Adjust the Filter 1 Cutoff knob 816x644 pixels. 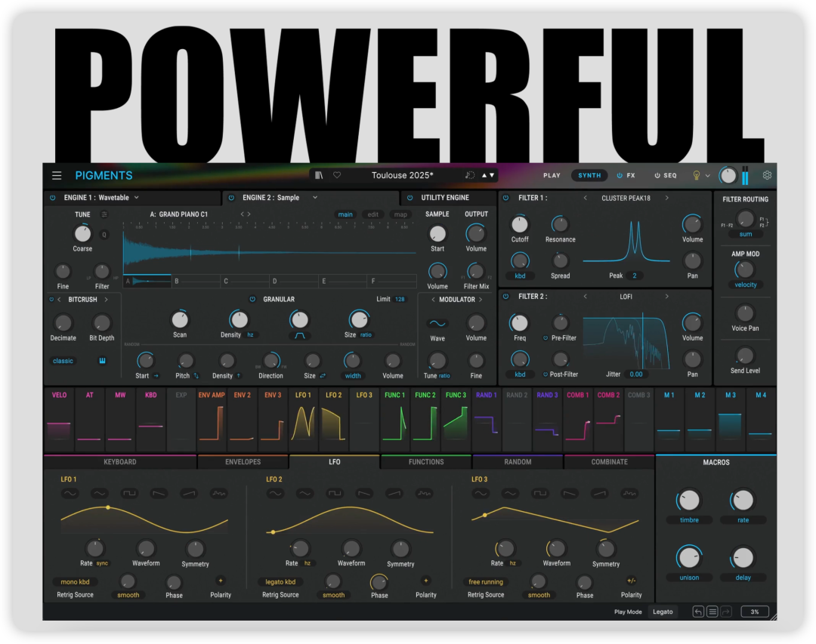519,224
